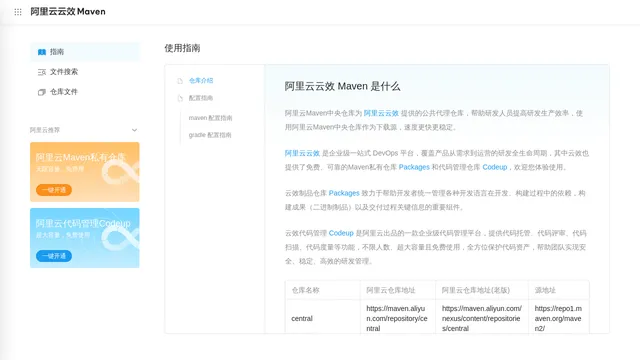
Task: Click the document icon beside 配置指南
Action: [x=180, y=98]
